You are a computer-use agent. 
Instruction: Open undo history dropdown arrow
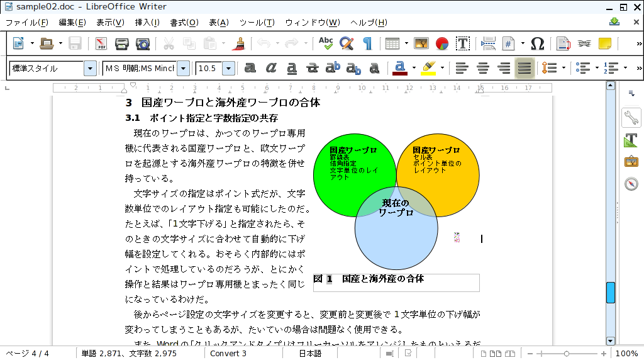point(277,43)
